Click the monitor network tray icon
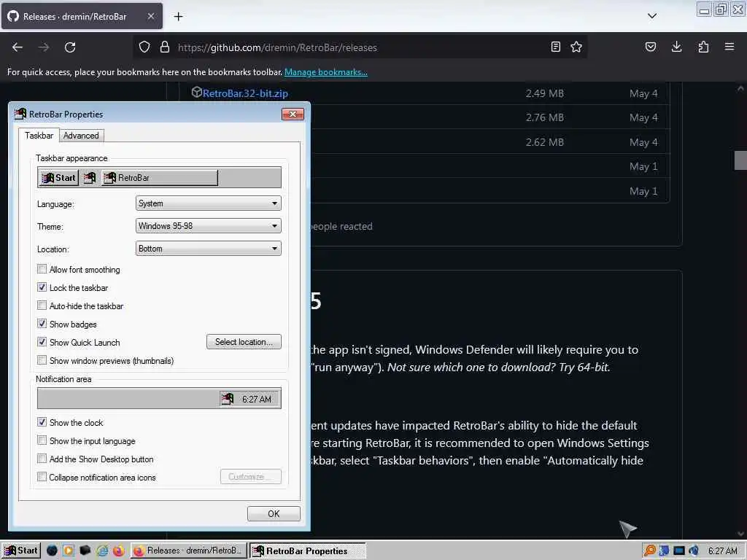Viewport: 747px width, 560px height. pyautogui.click(x=679, y=551)
